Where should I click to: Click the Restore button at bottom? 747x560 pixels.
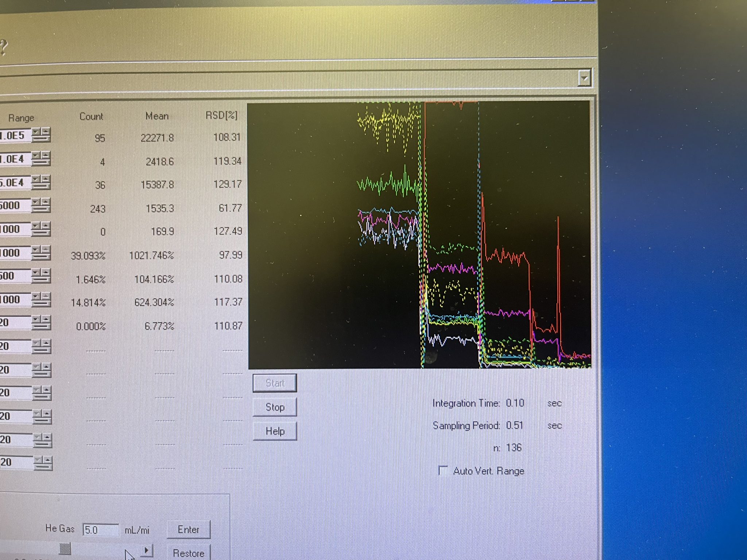[189, 553]
